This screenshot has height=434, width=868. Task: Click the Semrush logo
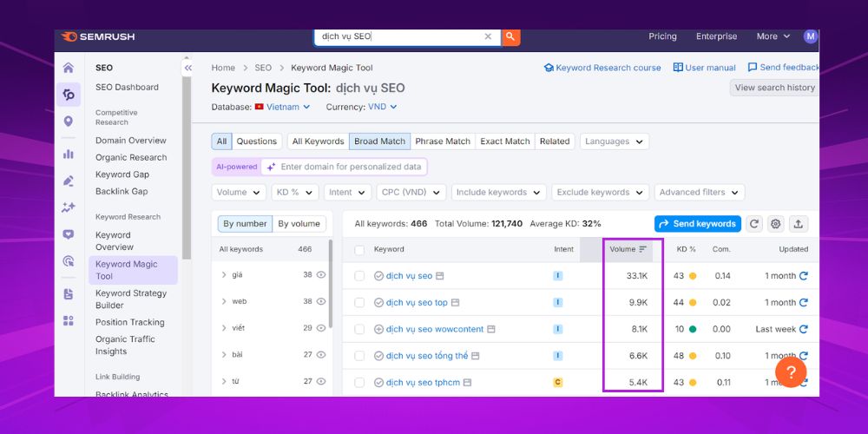coord(98,36)
